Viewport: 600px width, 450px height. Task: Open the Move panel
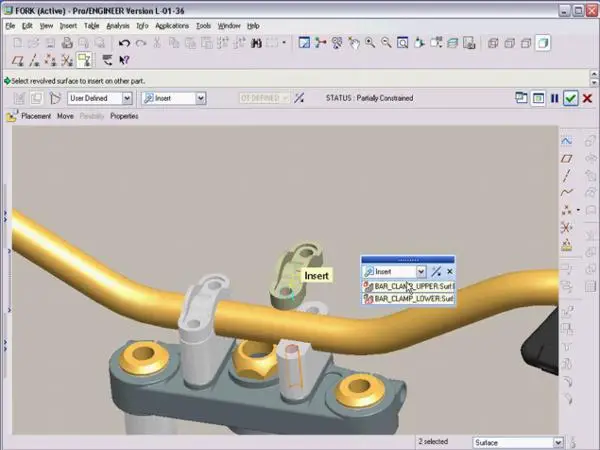[65, 116]
